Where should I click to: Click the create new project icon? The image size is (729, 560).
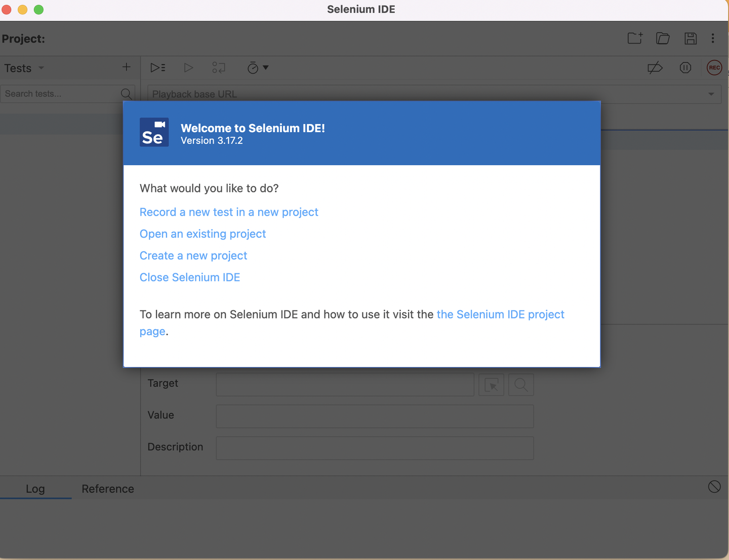[635, 38]
